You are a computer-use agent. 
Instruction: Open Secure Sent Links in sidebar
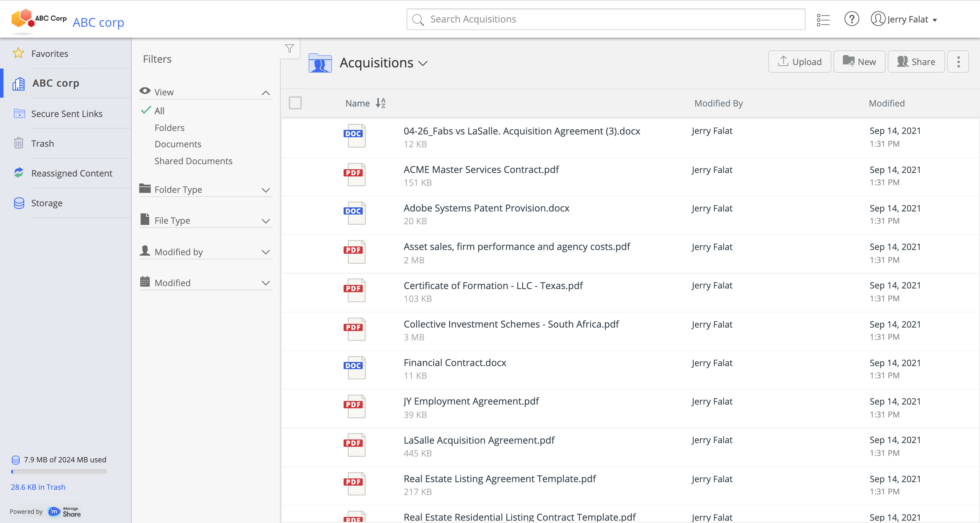click(x=66, y=114)
